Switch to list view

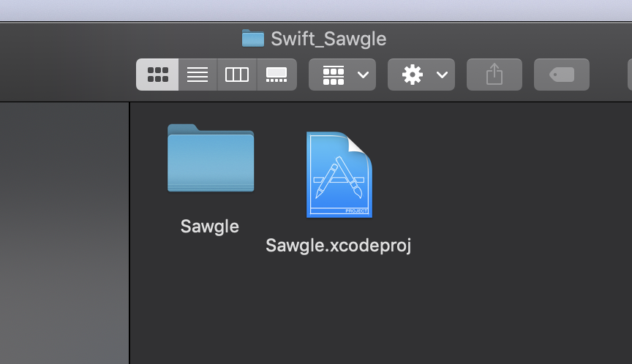(197, 75)
